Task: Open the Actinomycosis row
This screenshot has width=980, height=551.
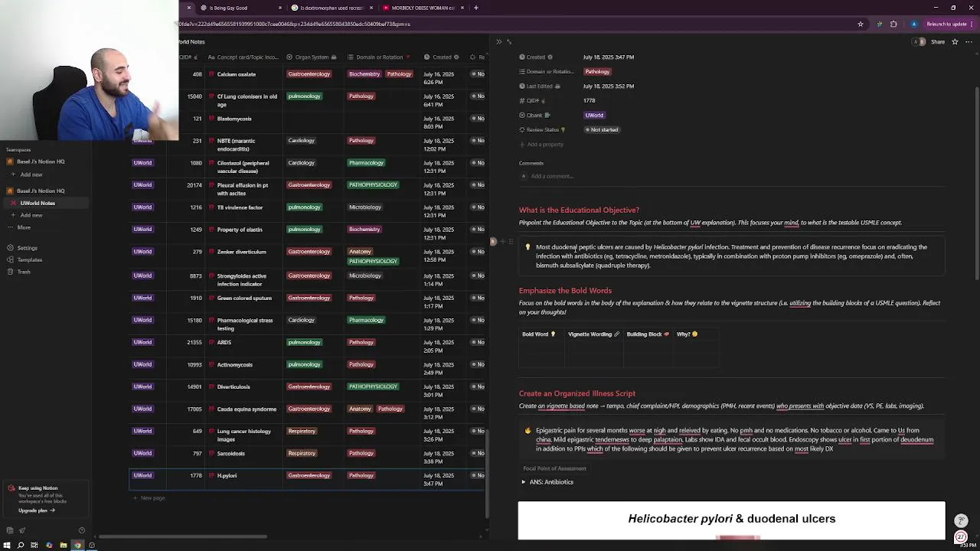Action: pos(234,365)
